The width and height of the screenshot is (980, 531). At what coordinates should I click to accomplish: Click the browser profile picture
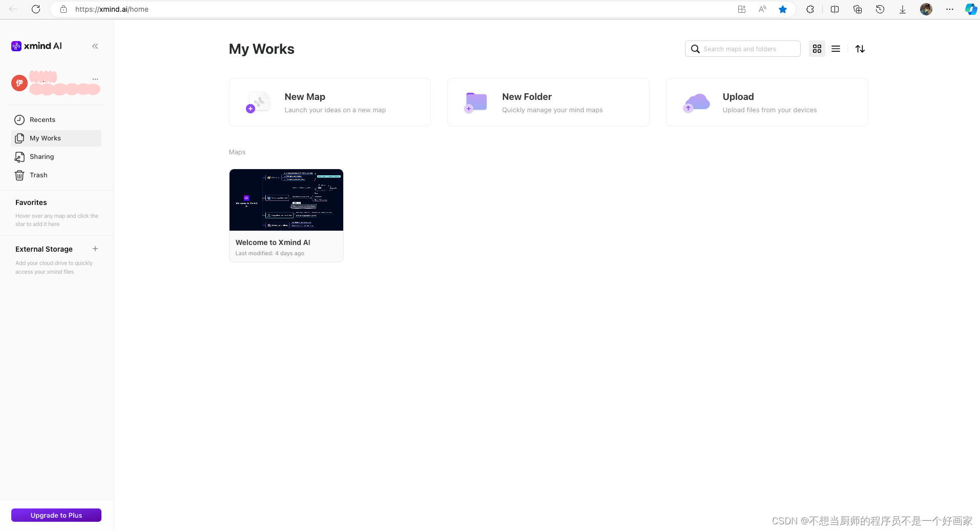pyautogui.click(x=926, y=9)
